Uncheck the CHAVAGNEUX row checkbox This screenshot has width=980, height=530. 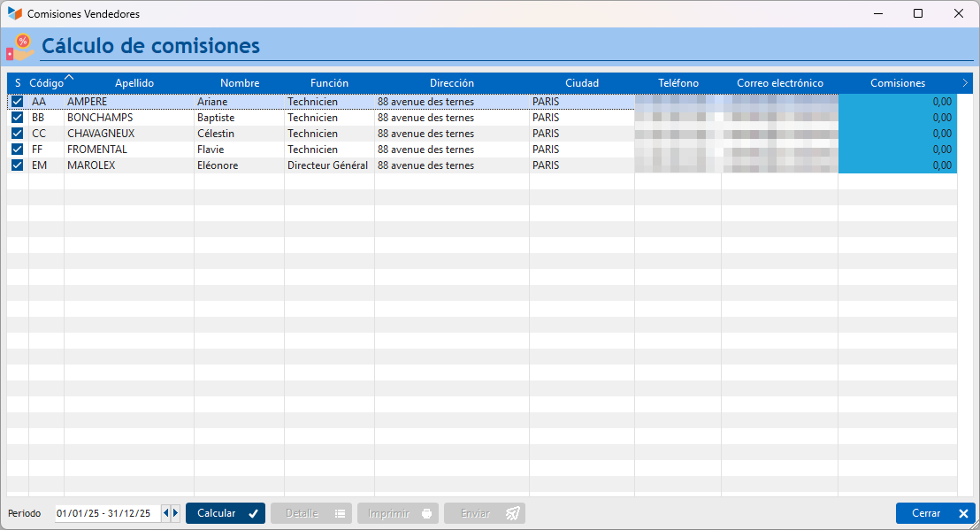tap(18, 133)
